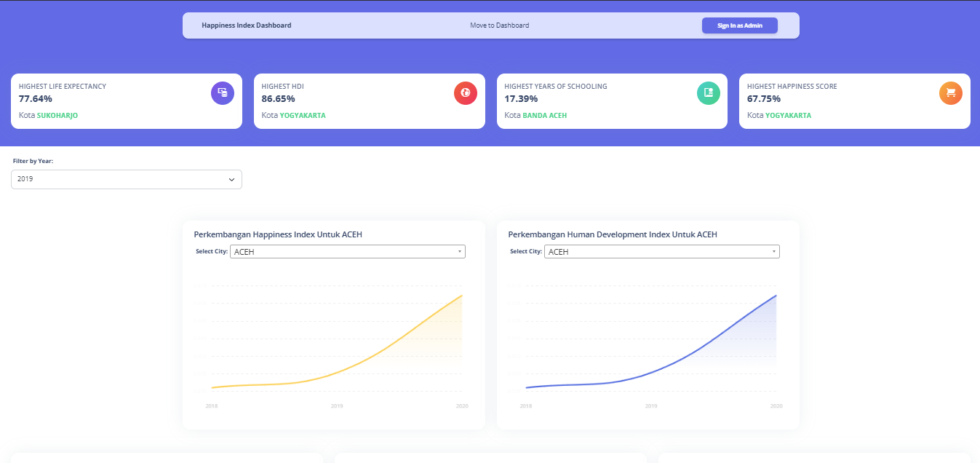The image size is (980, 463).
Task: Open the Filter by Year dropdown showing 2019
Action: (x=126, y=179)
